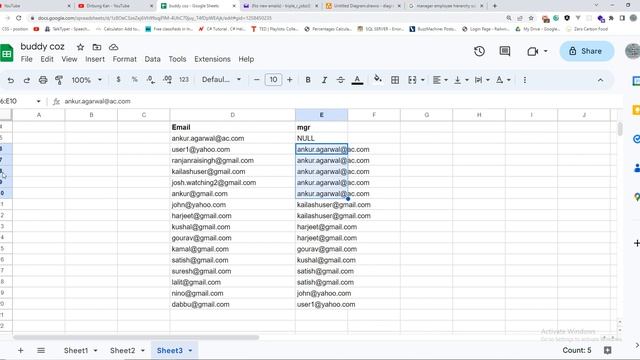Increase decimal places icon

coord(167,80)
